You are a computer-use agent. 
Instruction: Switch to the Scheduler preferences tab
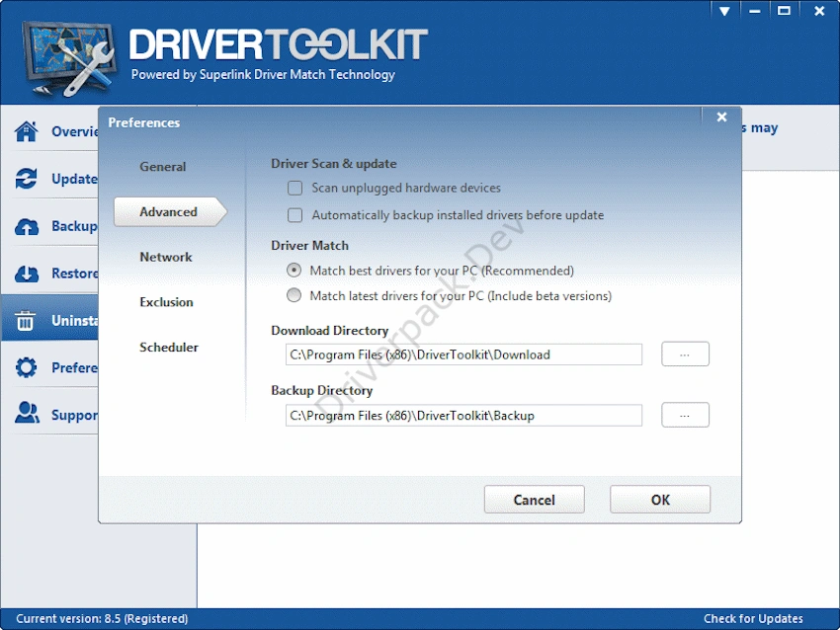pyautogui.click(x=169, y=347)
